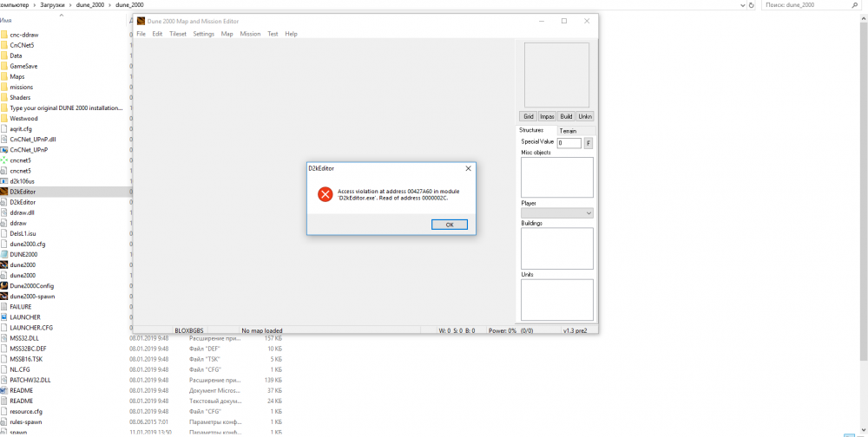Click OK in the D2kEditor error dialog

coord(450,225)
